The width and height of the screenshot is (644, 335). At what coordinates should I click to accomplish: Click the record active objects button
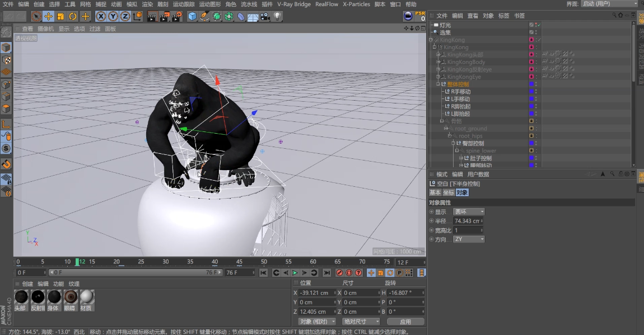(340, 273)
